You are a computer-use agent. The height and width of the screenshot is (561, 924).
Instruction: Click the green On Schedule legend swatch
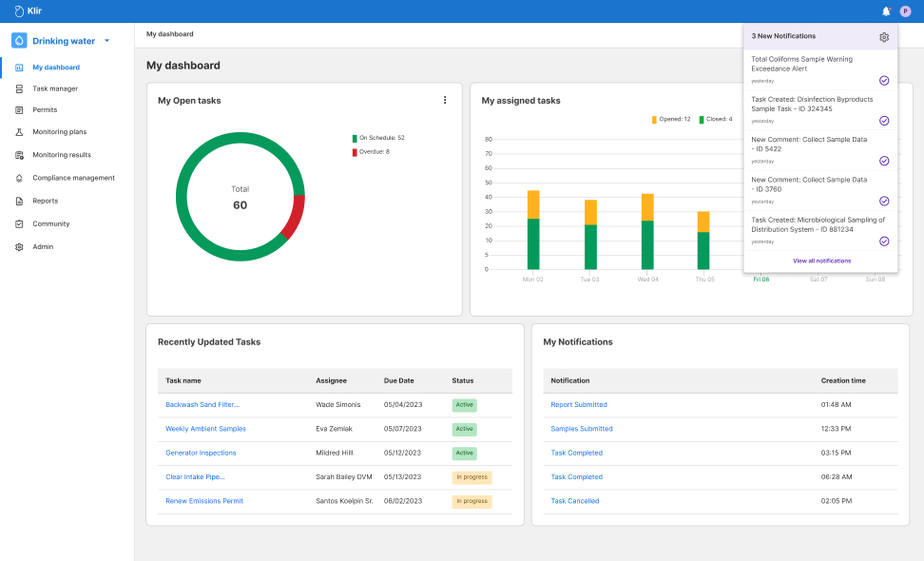[355, 139]
